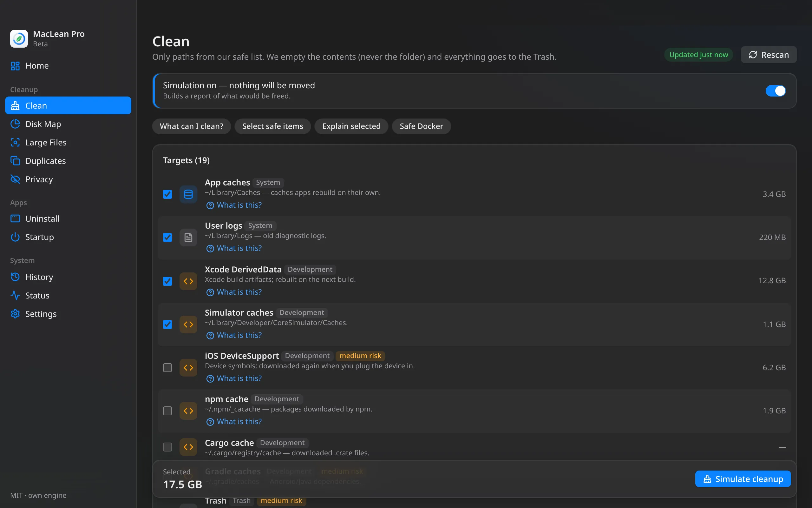Check the Cargo cache checkbox
The image size is (812, 508).
click(x=167, y=447)
